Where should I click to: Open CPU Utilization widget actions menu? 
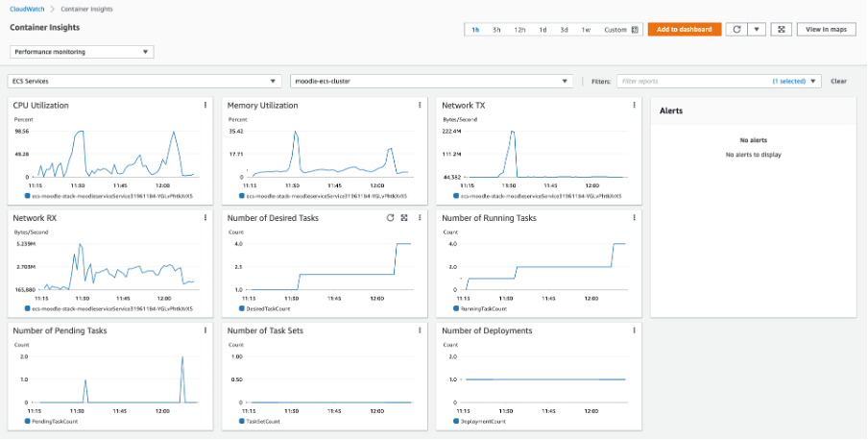pos(205,105)
